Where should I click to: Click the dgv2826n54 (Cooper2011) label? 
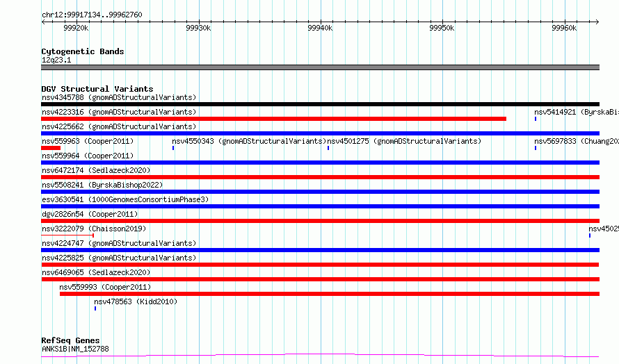pos(90,214)
